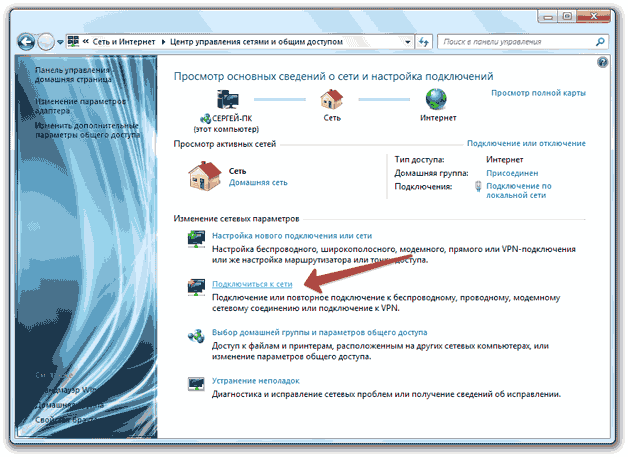Viewport: 628px width, 457px height.
Task: Click the Back navigation arrow button
Action: [x=26, y=42]
